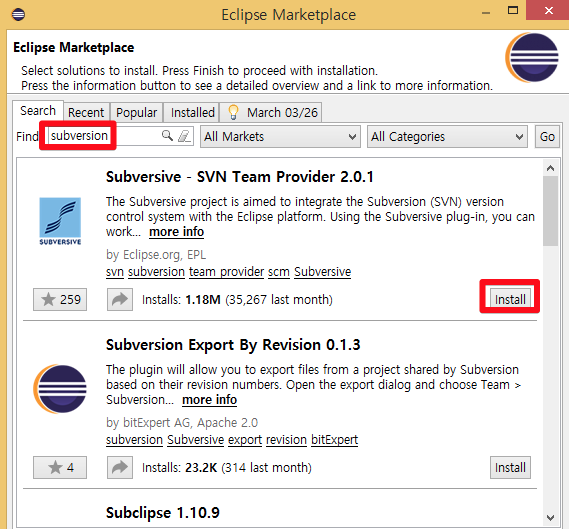Screen dimensions: 569x529
Task: Open the All Categories dropdown
Action: pos(447,137)
